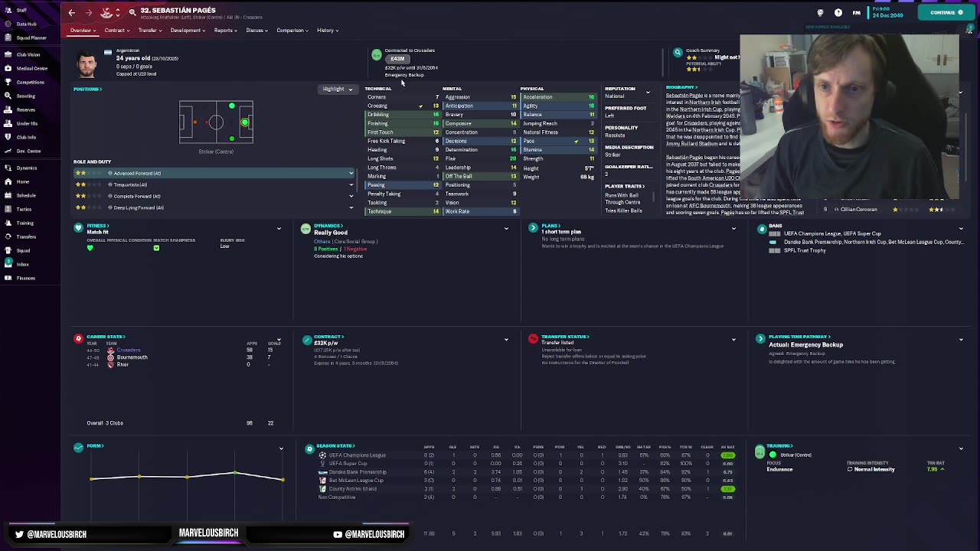The image size is (980, 551).
Task: Click the Continue button
Action: pyautogui.click(x=946, y=12)
